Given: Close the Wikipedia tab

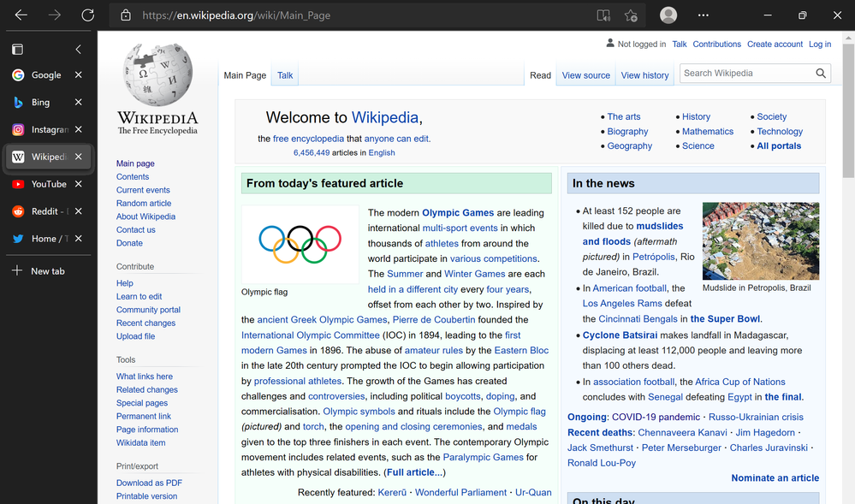Looking at the screenshot, I should tap(79, 157).
